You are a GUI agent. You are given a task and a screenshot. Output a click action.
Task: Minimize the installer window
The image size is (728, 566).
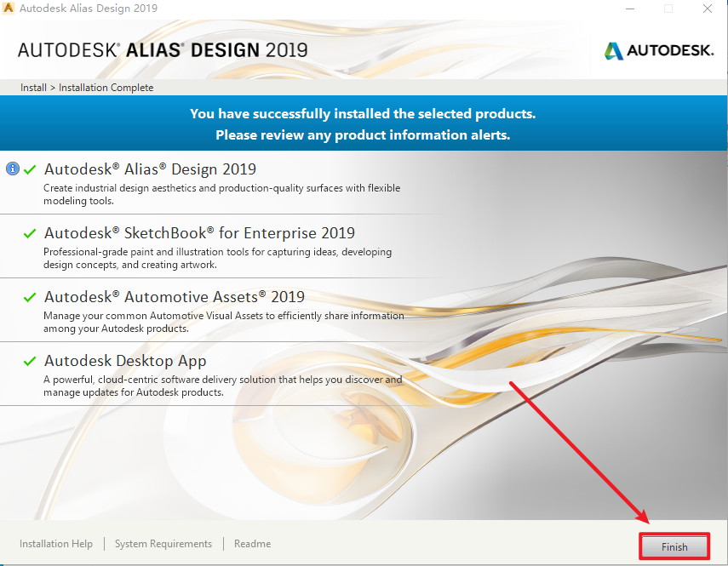click(630, 9)
